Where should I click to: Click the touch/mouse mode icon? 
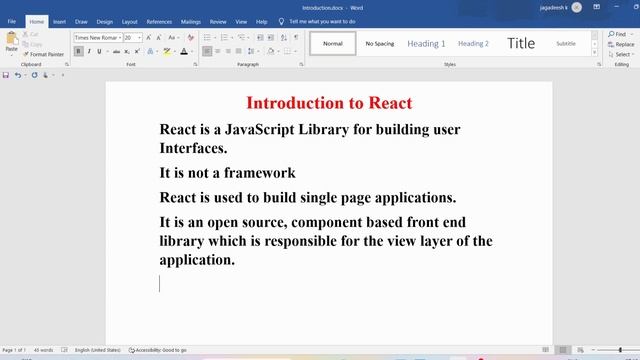tap(46, 75)
